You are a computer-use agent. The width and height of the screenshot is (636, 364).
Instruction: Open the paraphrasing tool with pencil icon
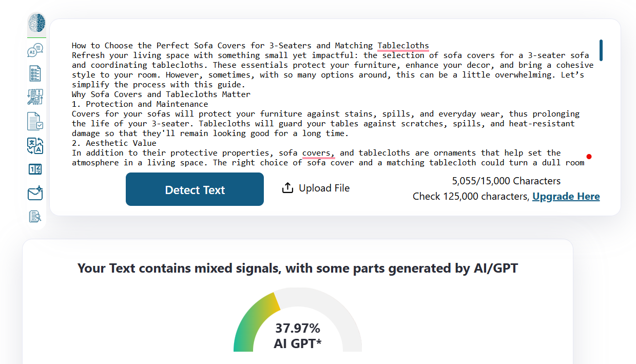pyautogui.click(x=35, y=97)
